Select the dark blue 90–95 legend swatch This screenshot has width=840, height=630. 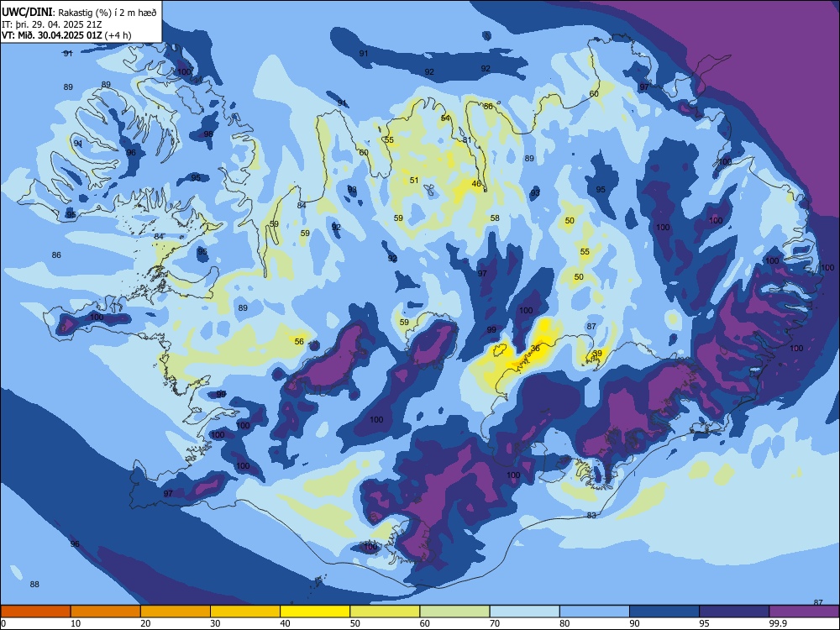[x=664, y=612]
